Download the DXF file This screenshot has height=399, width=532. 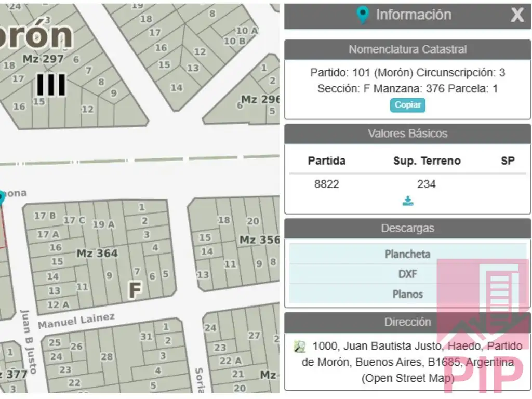click(x=407, y=274)
